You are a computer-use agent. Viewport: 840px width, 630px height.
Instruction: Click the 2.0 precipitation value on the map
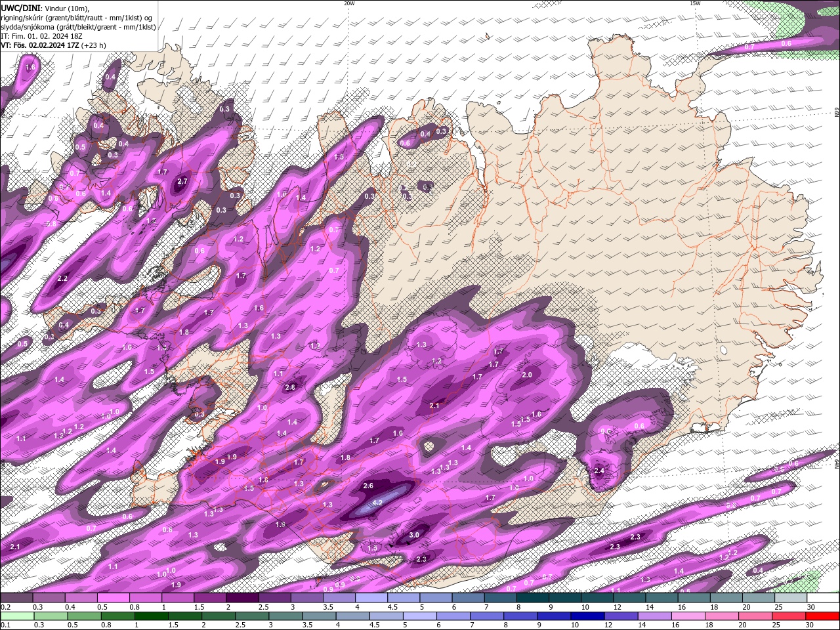coord(526,375)
